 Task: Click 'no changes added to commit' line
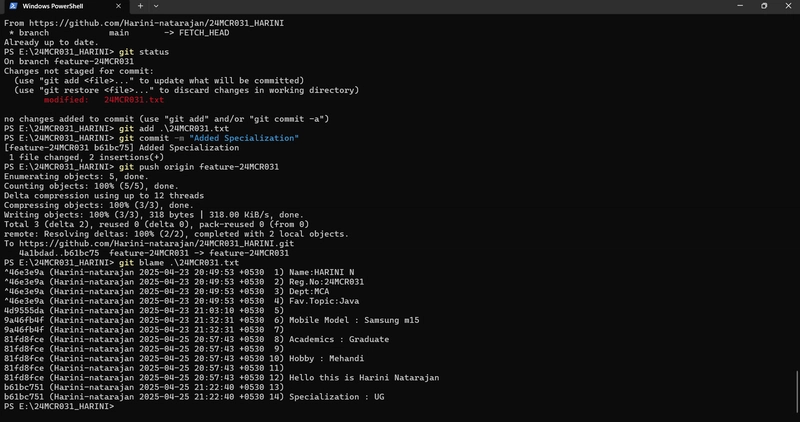click(166, 119)
